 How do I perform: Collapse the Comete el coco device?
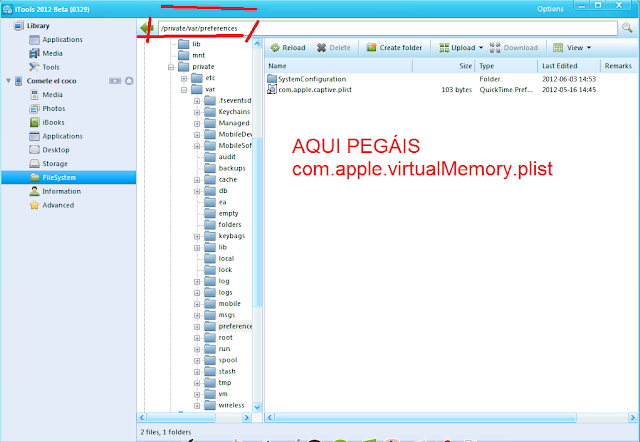click(x=8, y=81)
